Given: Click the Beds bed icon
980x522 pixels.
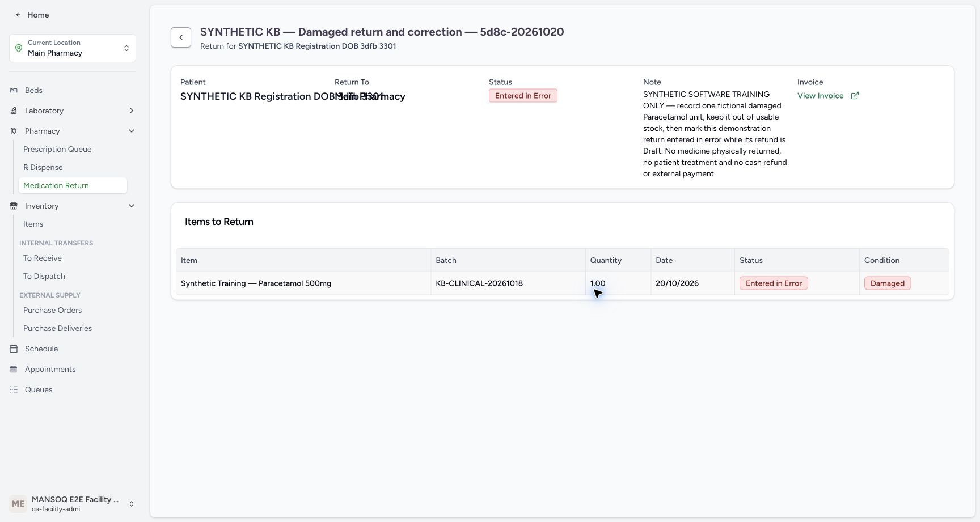Looking at the screenshot, I should (x=14, y=90).
